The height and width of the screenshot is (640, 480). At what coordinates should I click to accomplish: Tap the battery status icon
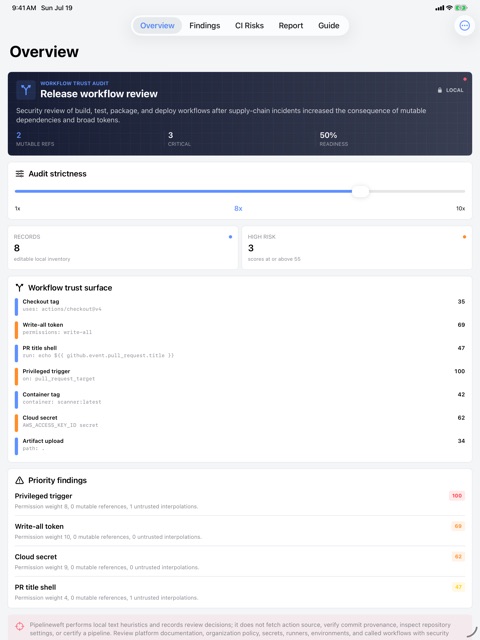pyautogui.click(x=461, y=8)
